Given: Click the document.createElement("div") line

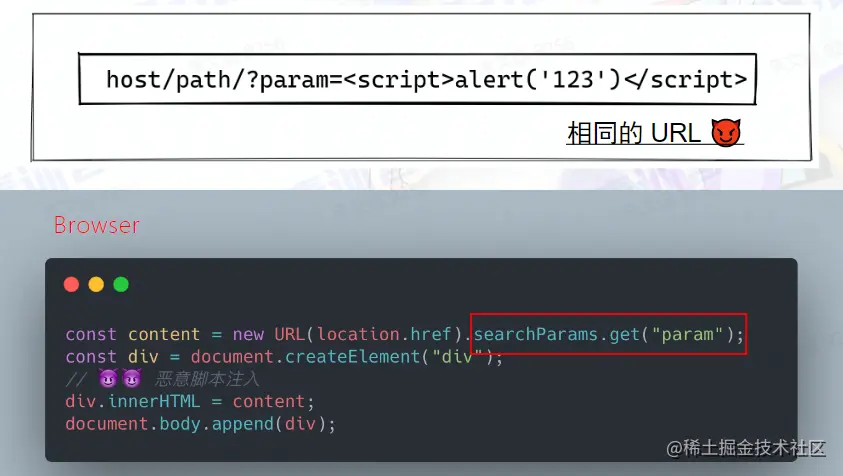Looking at the screenshot, I should pos(284,357).
